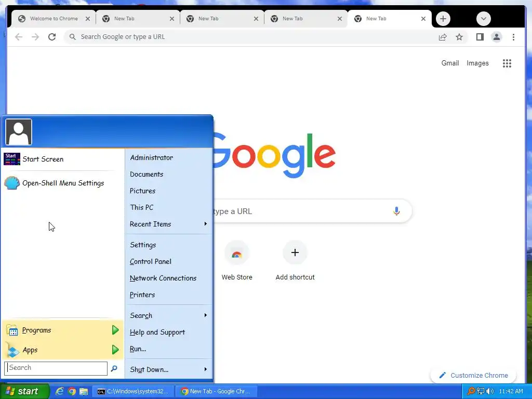The width and height of the screenshot is (532, 399).
Task: Reload the current Chrome page
Action: [x=52, y=37]
